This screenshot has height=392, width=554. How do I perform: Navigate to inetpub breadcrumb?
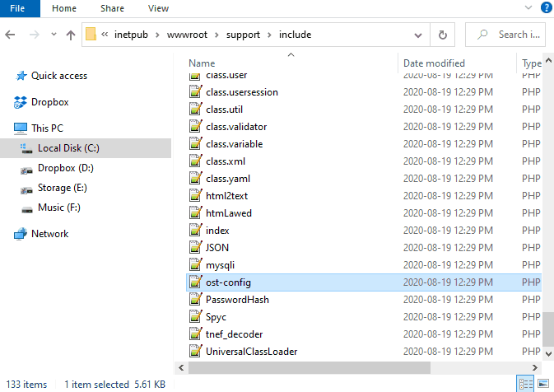tap(131, 35)
